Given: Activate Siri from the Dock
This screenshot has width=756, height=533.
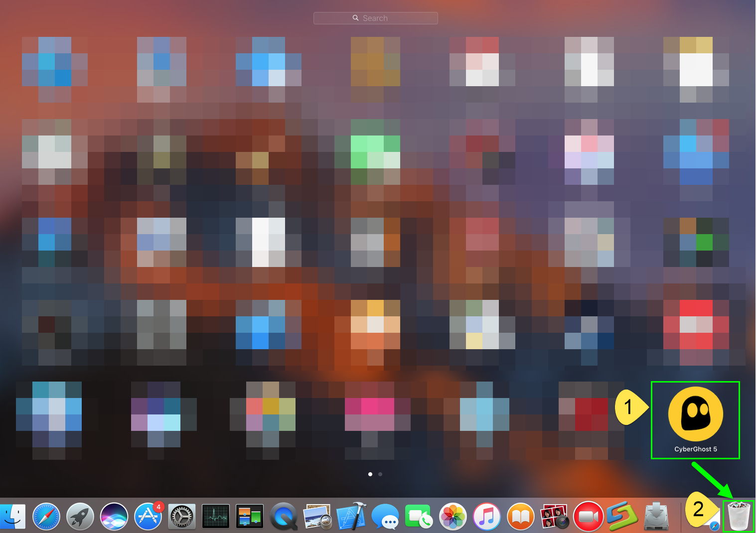Looking at the screenshot, I should [x=114, y=517].
